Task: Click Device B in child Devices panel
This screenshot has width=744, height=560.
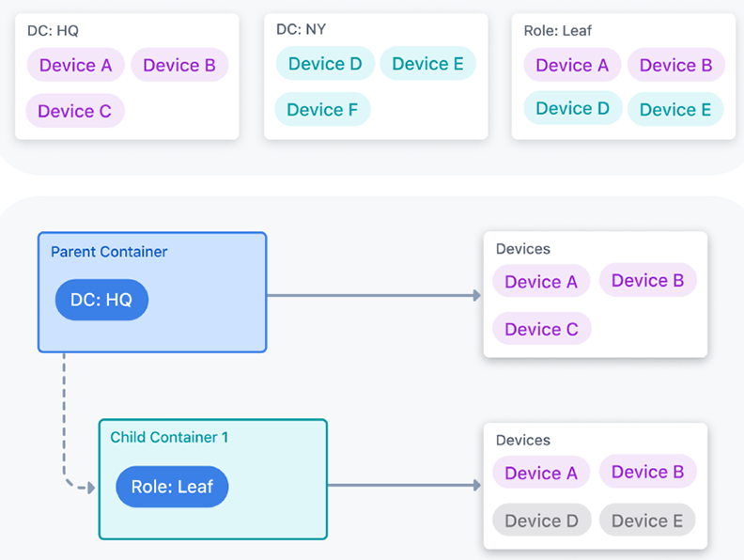Action: pos(647,472)
